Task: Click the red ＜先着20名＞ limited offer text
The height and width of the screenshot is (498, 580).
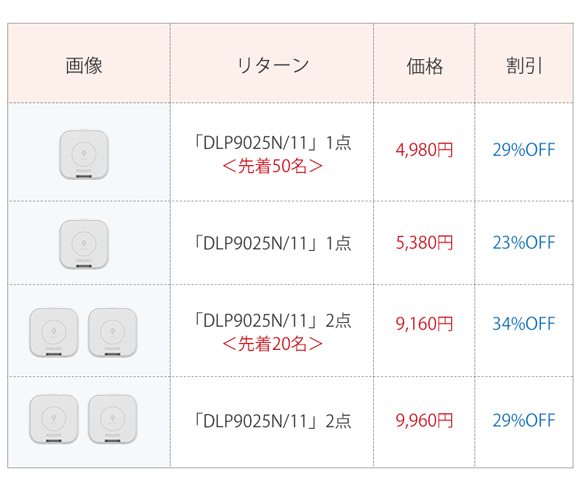Action: (x=273, y=344)
